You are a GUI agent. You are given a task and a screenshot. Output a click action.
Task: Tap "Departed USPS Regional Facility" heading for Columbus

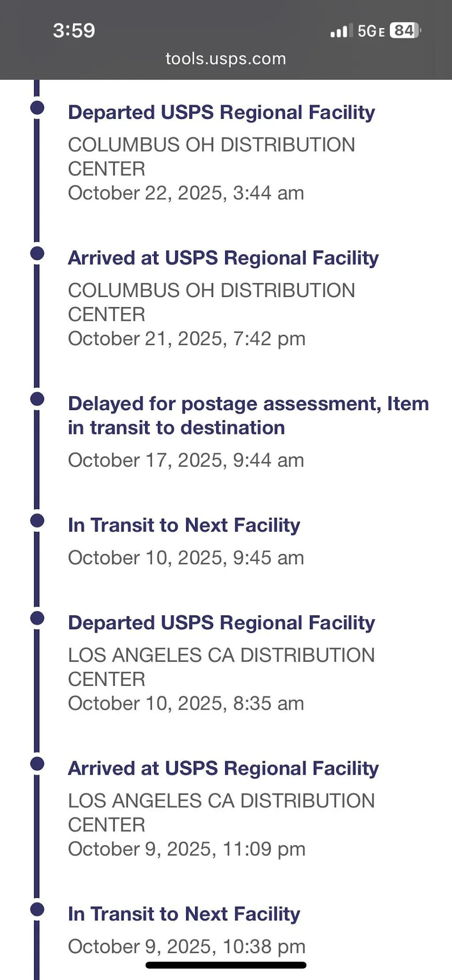[x=221, y=112]
